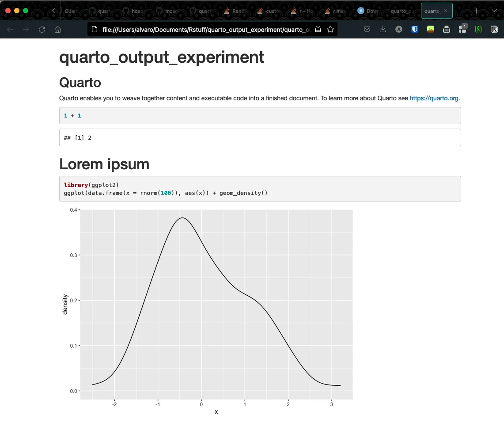Switch to the Stack Overflow r - Ho tab

tap(303, 11)
